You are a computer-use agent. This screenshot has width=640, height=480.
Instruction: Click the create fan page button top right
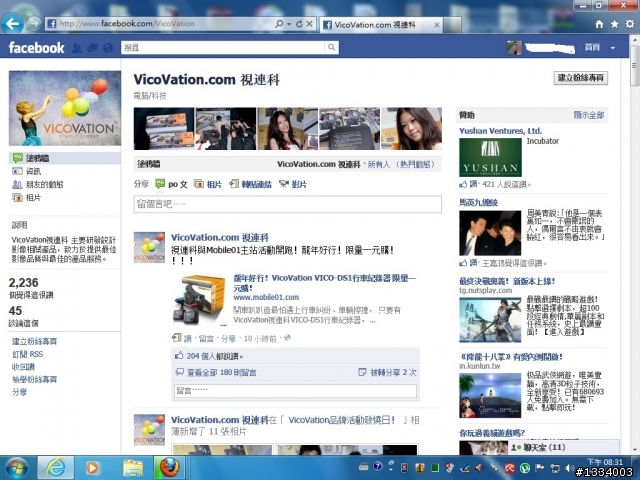click(581, 78)
